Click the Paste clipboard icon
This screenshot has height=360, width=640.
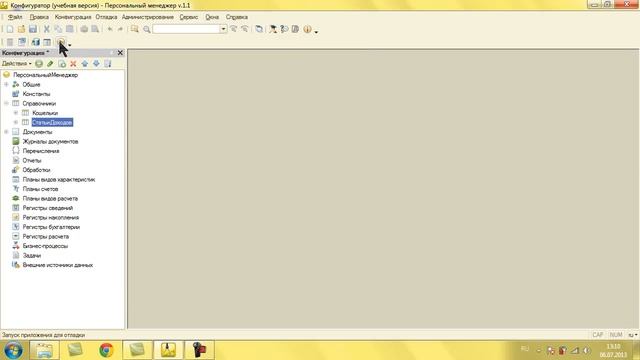(x=69, y=29)
